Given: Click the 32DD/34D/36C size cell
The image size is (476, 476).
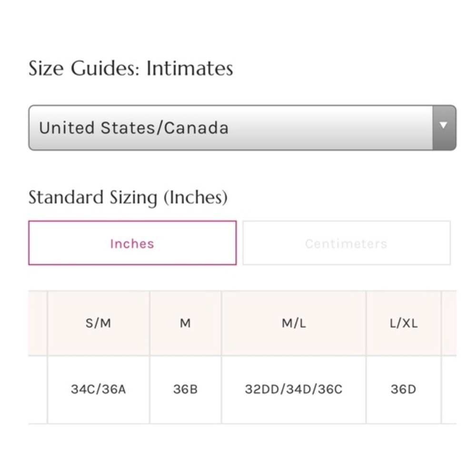Looking at the screenshot, I should coord(294,389).
